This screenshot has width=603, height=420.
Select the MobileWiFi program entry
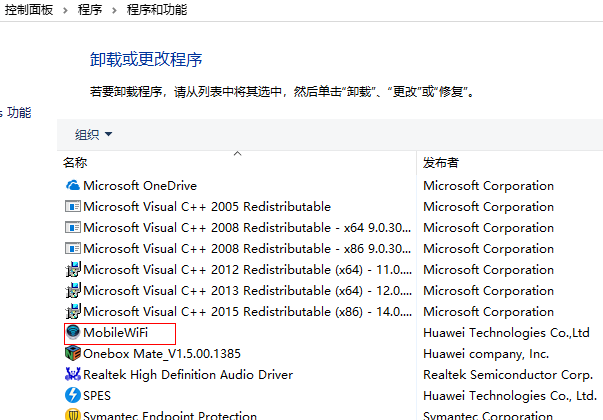(x=115, y=333)
